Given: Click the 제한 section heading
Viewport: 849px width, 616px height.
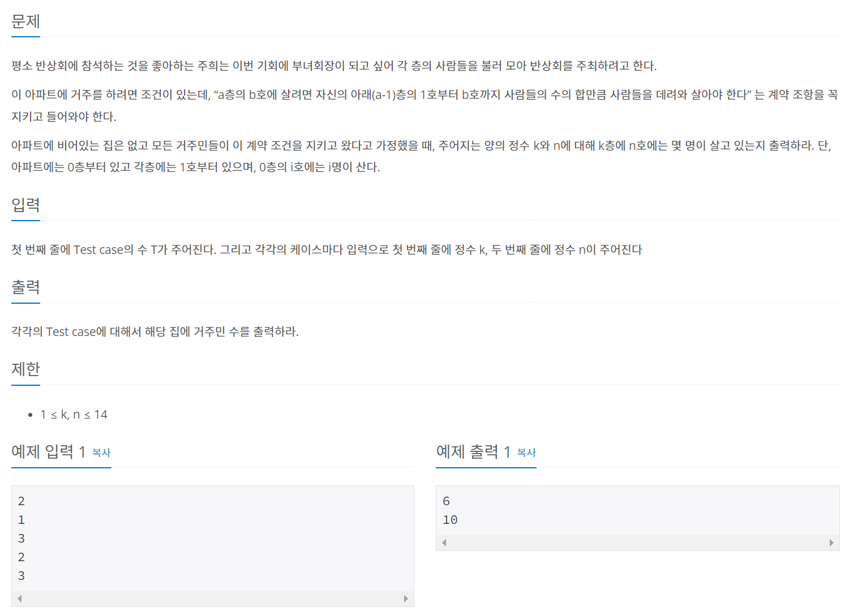Looking at the screenshot, I should coord(26,369).
